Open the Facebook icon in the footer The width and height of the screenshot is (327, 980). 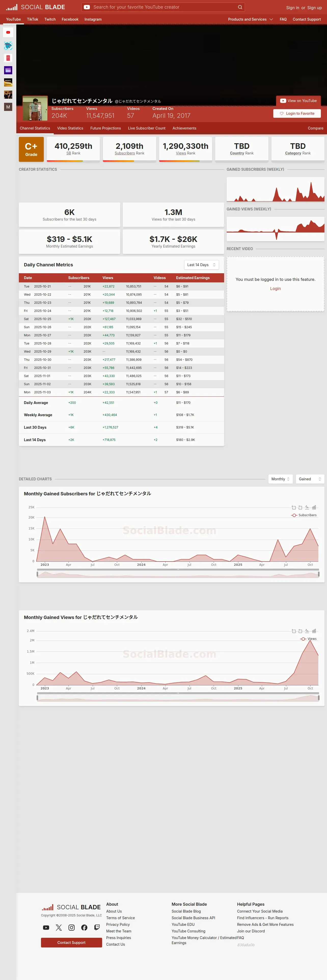pos(84,928)
